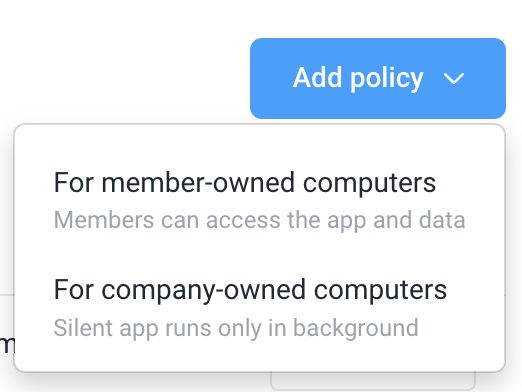Image resolution: width=522 pixels, height=392 pixels.
Task: Click the 'Add policy' label text
Action: [358, 78]
